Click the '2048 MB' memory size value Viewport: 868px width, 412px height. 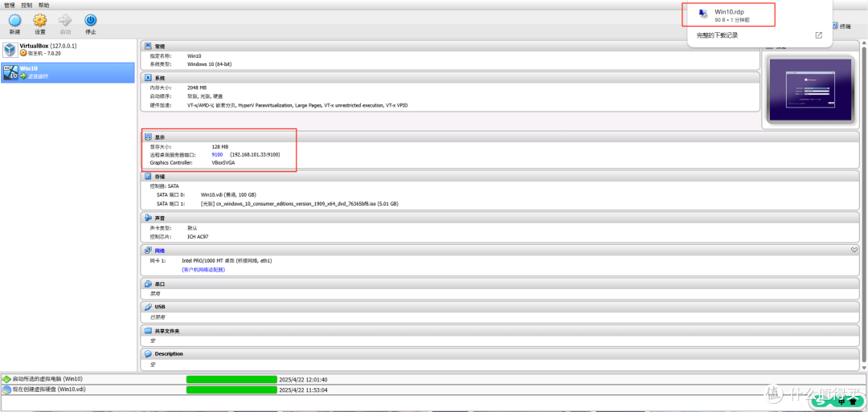coord(198,88)
